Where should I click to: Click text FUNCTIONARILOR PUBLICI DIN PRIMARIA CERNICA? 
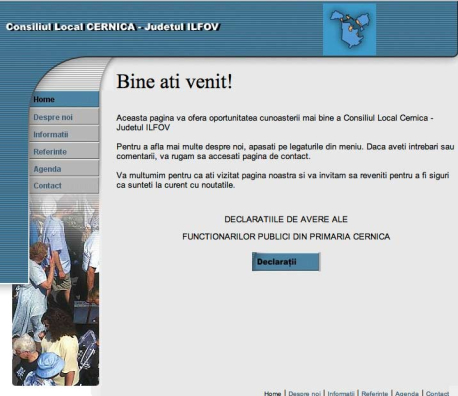point(286,237)
